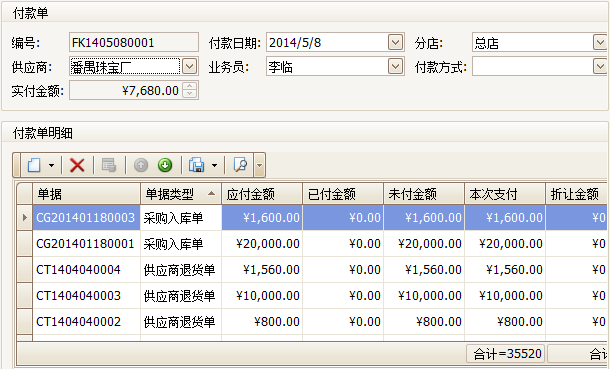
Task: Click the empty 付款方式 field
Action: (532, 66)
